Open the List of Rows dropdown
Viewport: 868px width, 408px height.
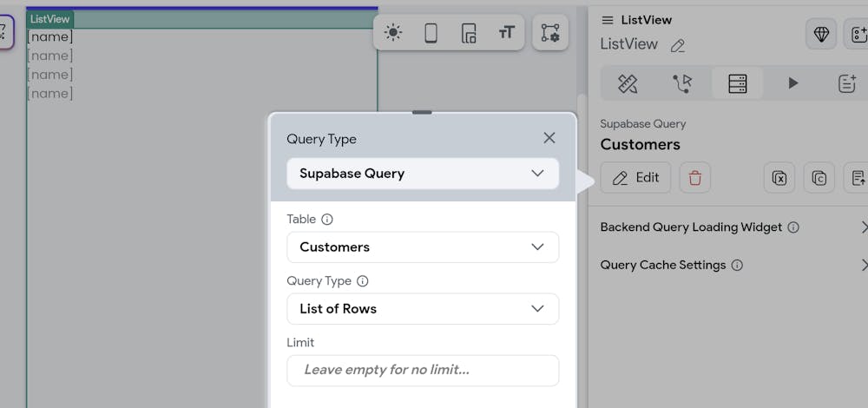point(423,309)
